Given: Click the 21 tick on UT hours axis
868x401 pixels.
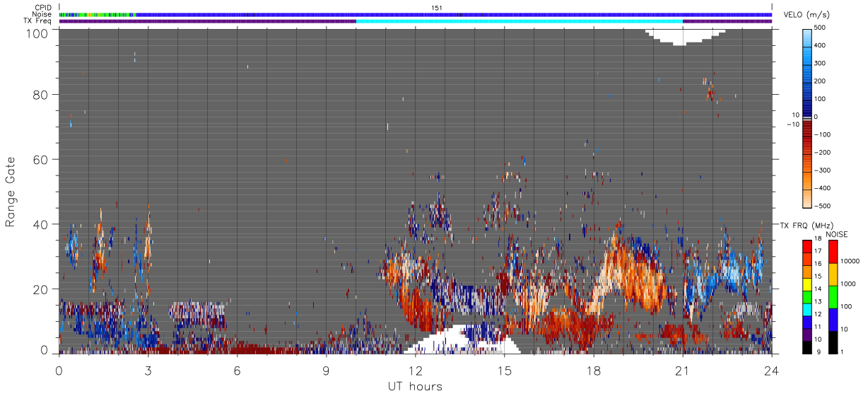Looking at the screenshot, I should 683,370.
